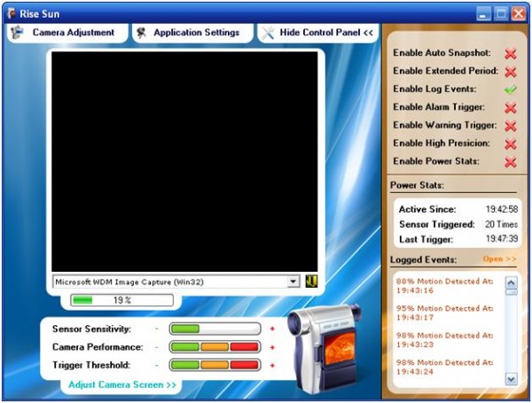Select the 98% Motion Detected 19:43:23 entry
532x403 pixels.
pos(444,340)
